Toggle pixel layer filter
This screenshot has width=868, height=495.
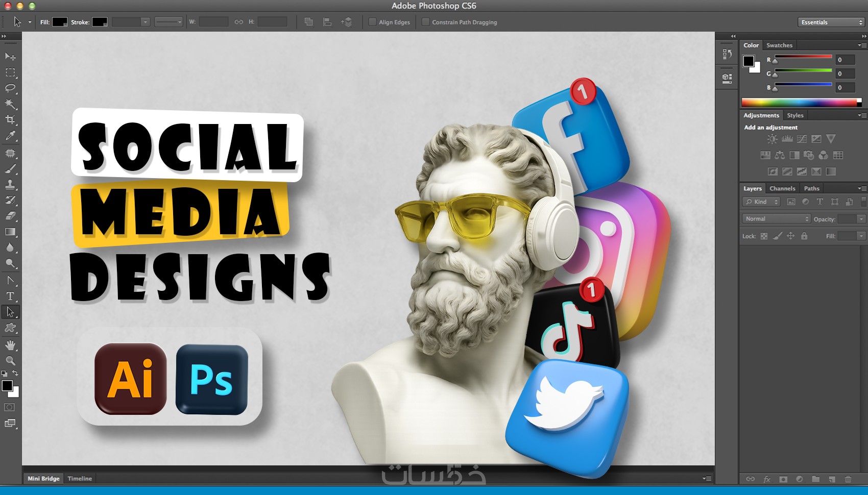pos(791,202)
